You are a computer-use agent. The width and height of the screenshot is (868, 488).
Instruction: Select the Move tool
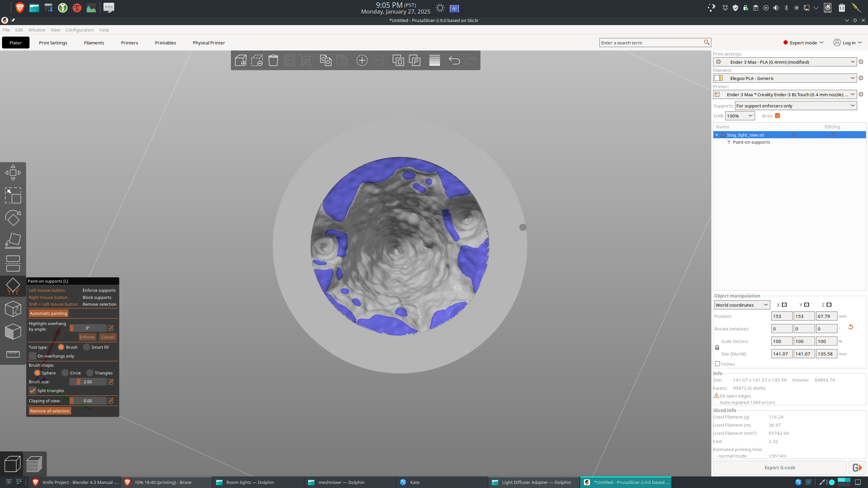[13, 173]
